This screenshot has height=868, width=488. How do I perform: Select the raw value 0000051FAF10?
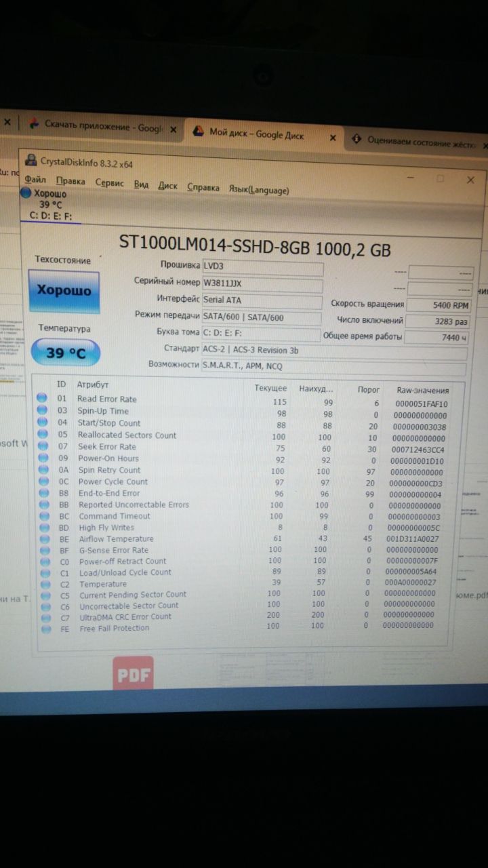coord(421,404)
